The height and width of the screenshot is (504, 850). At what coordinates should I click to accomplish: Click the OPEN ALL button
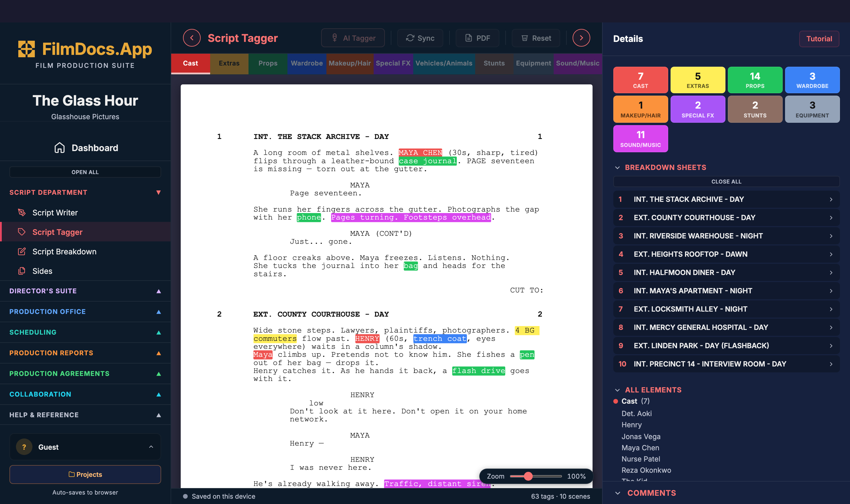(x=85, y=172)
